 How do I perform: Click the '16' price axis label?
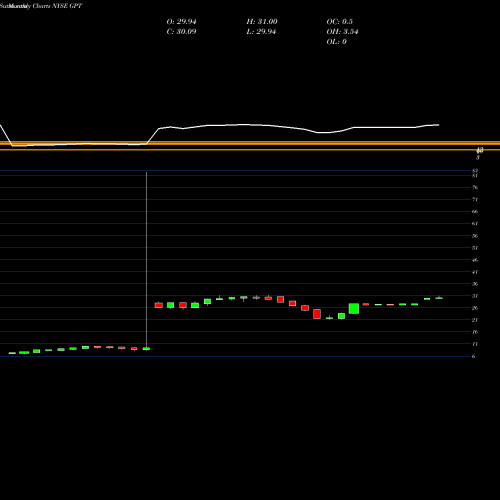(475, 332)
